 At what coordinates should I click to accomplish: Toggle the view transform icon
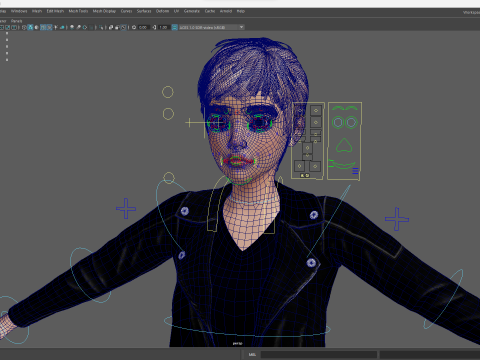pyautogui.click(x=174, y=27)
